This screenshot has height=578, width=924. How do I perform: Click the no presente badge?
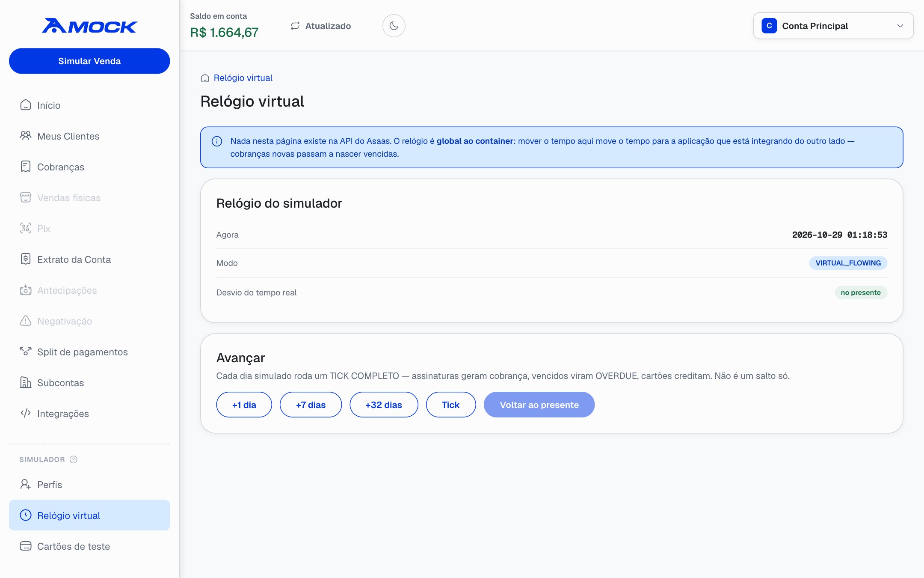click(861, 292)
